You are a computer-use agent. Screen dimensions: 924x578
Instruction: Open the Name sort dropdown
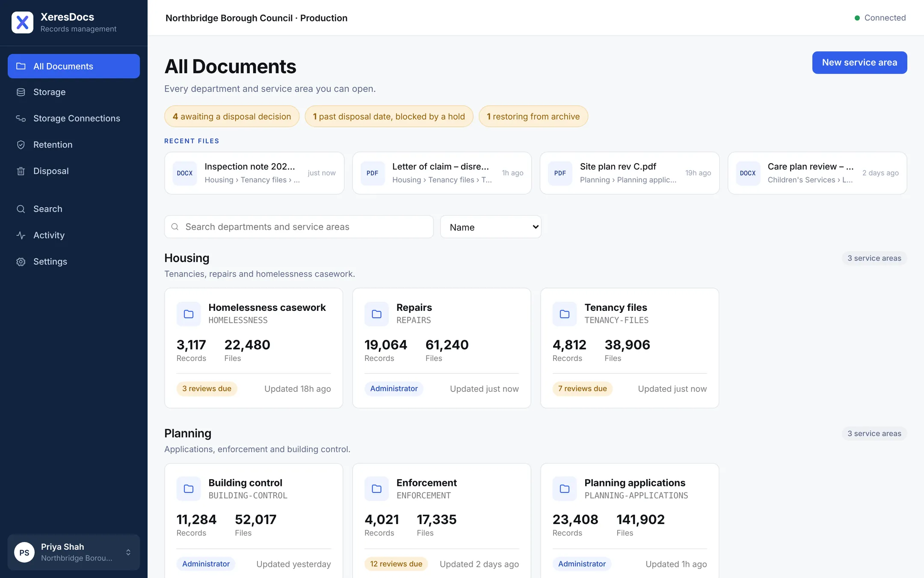click(x=491, y=227)
